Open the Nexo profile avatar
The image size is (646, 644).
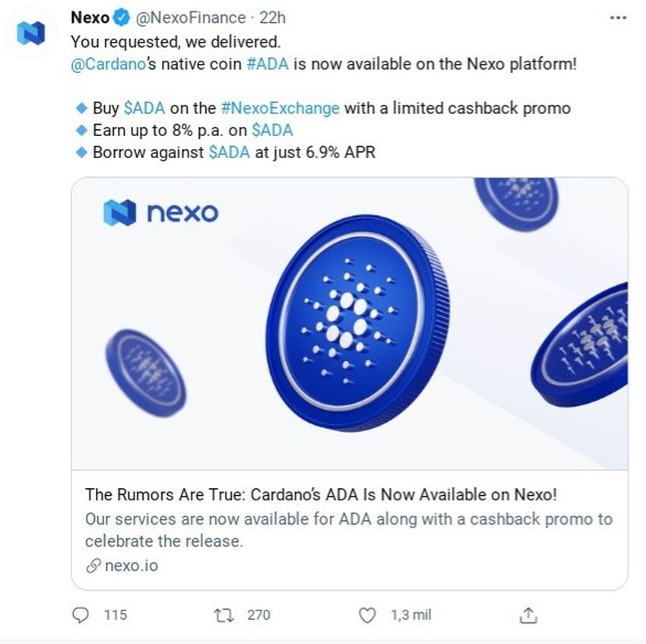coord(31,33)
